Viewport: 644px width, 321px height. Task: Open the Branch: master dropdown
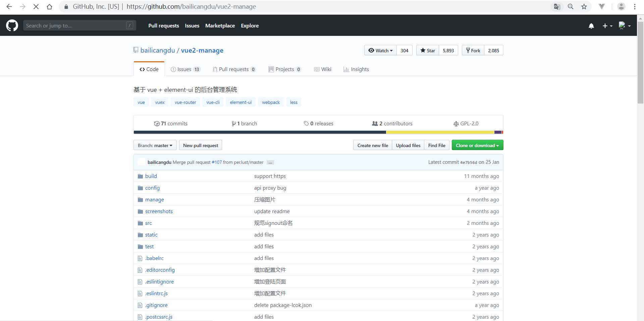pos(155,145)
